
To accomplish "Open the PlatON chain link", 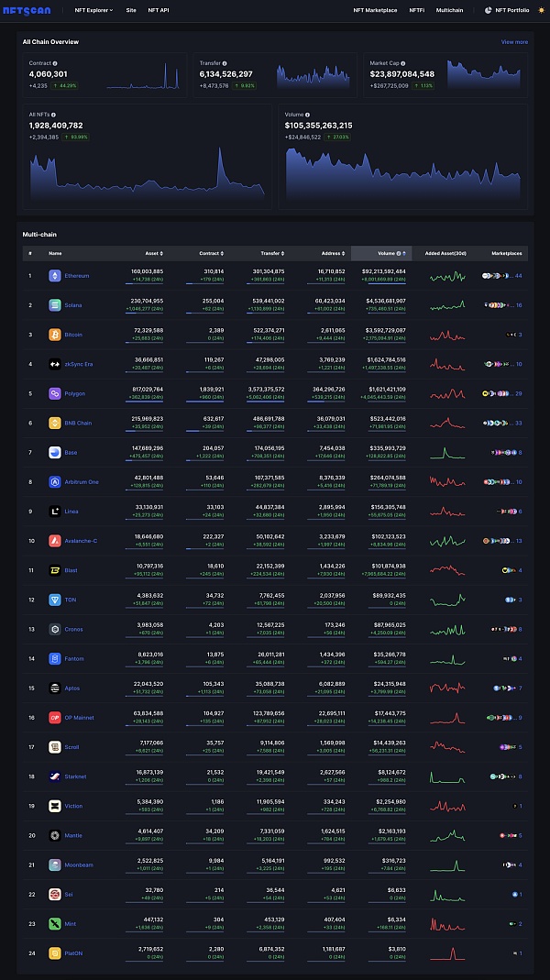I will pos(73,953).
